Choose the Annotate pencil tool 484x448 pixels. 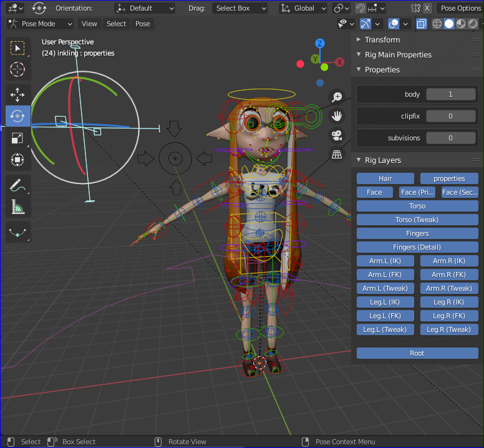click(x=17, y=185)
